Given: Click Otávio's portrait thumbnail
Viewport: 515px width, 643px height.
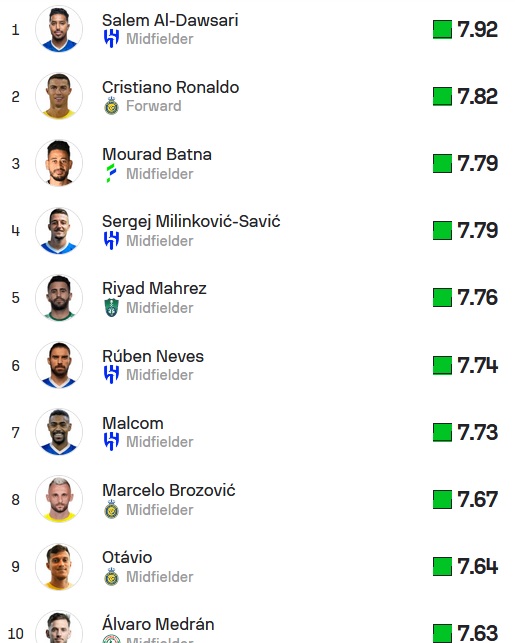Looking at the screenshot, I should (x=59, y=566).
